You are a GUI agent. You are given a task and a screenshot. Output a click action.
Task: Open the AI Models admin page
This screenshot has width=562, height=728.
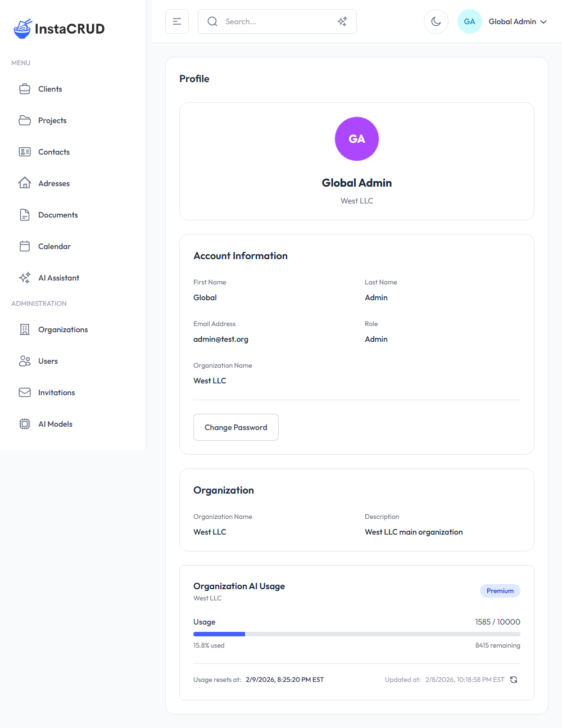[55, 424]
